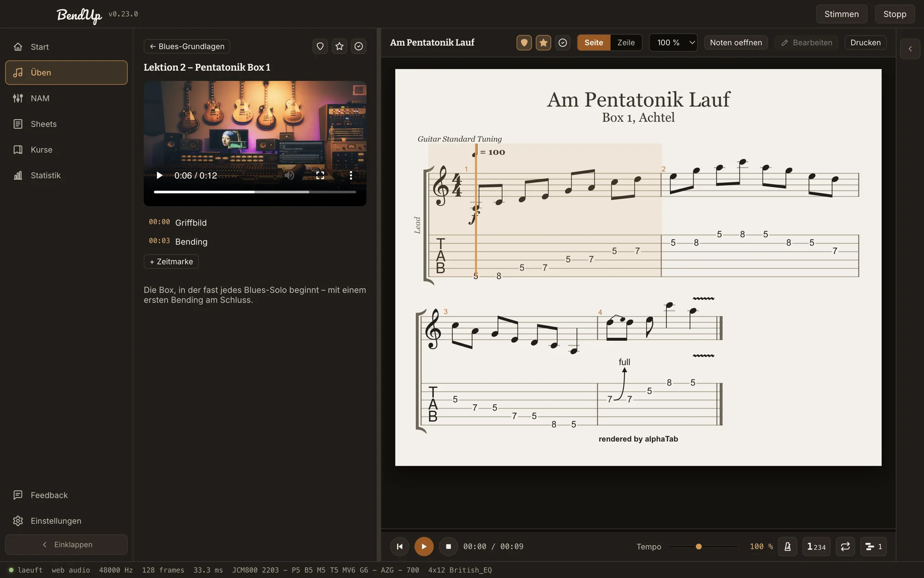The image size is (924, 578).
Task: Expand the right side panel chevron
Action: pyautogui.click(x=910, y=49)
